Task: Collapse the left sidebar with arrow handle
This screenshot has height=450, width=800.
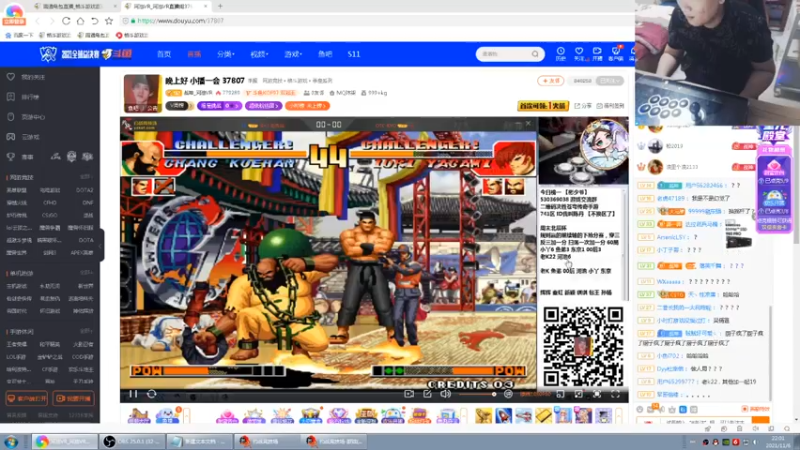Action: (x=101, y=245)
